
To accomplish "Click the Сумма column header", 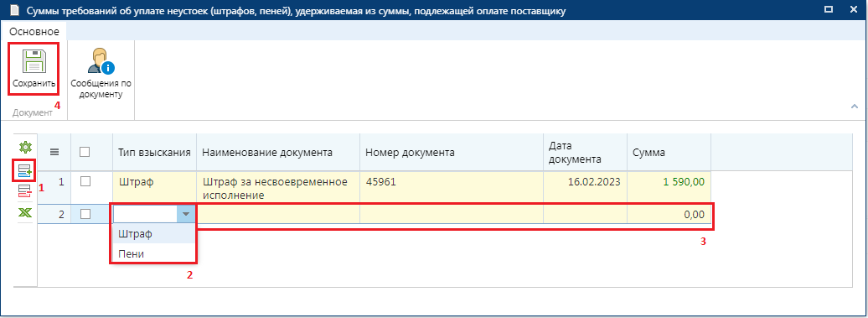I will click(x=669, y=153).
